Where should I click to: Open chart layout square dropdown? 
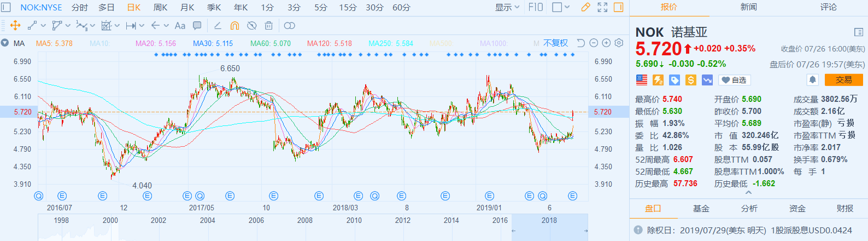click(561, 7)
